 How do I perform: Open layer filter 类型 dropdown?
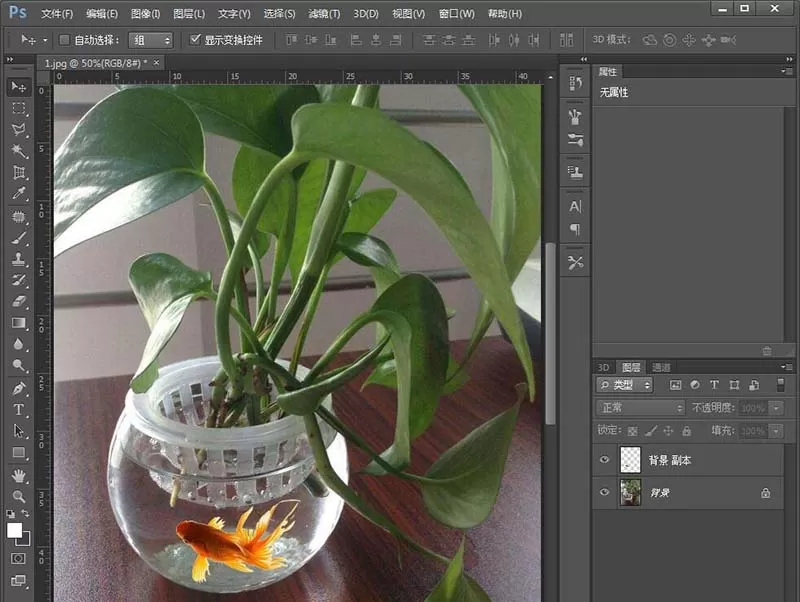click(624, 385)
